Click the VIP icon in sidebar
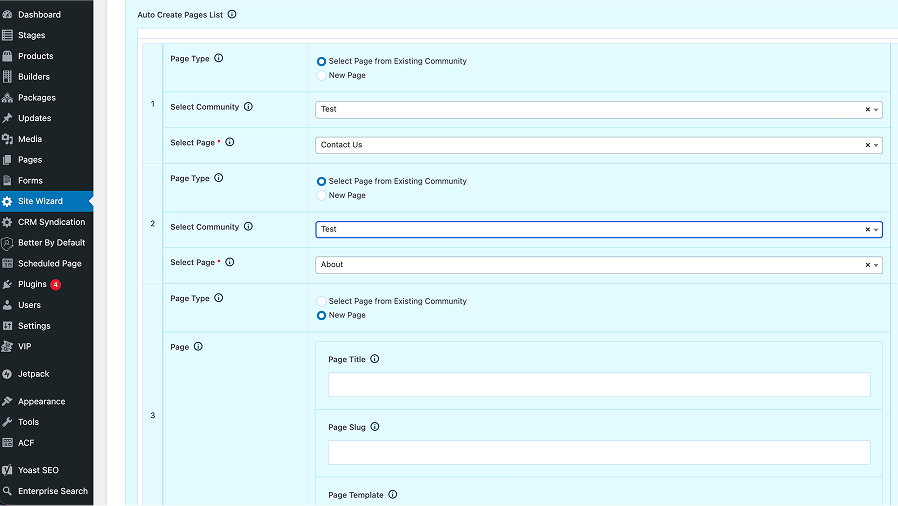The image size is (898, 506). (7, 346)
